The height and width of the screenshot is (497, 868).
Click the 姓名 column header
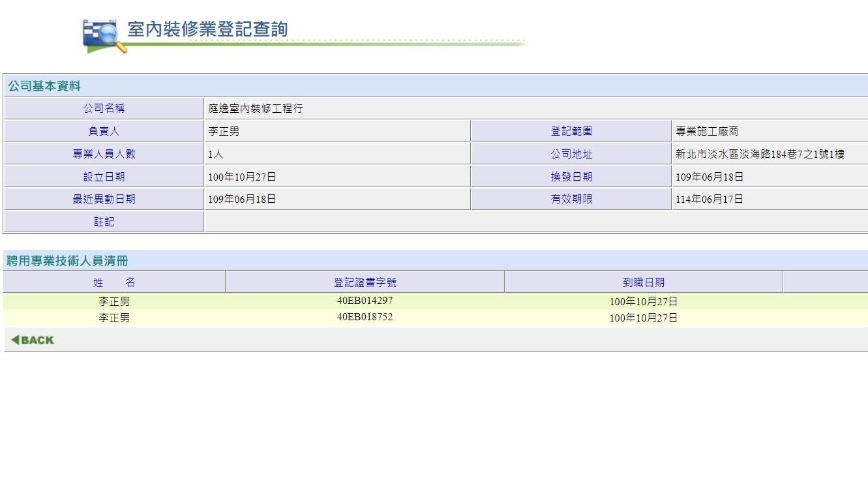(x=113, y=282)
